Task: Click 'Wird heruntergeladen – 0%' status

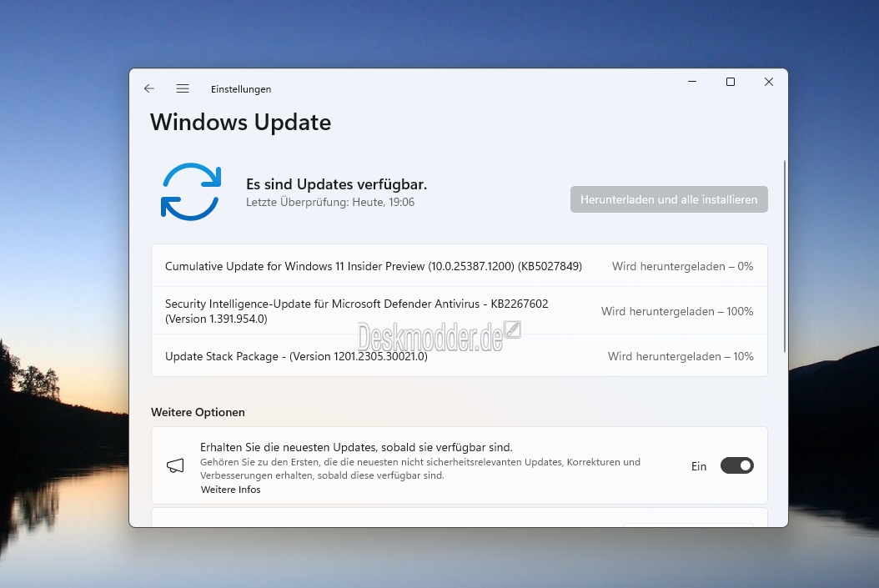Action: [682, 266]
